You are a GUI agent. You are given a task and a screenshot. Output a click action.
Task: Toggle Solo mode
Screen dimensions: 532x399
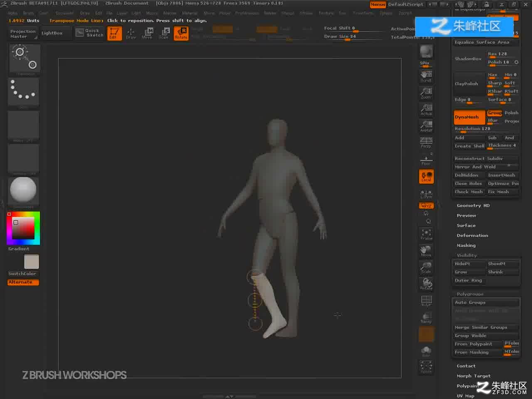pyautogui.click(x=426, y=351)
